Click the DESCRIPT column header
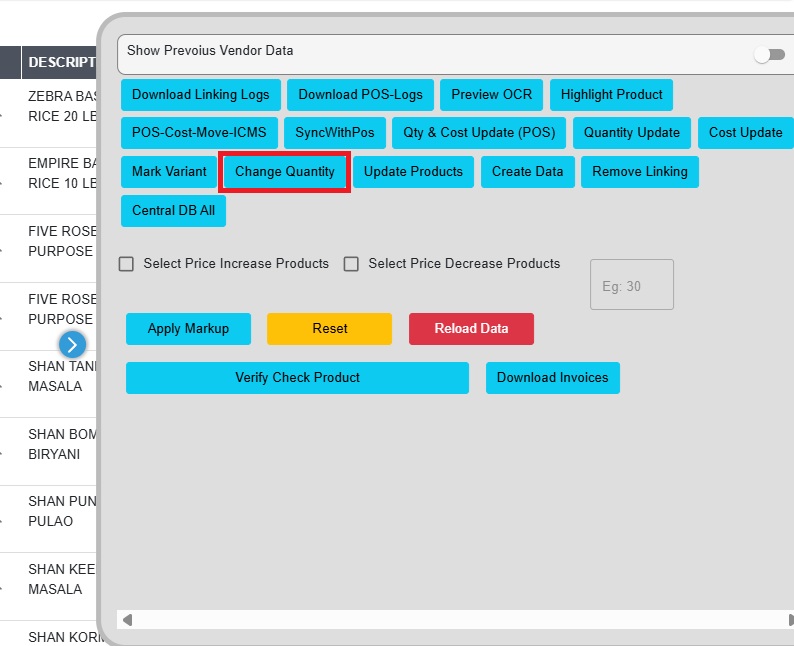794x646 pixels. [59, 62]
